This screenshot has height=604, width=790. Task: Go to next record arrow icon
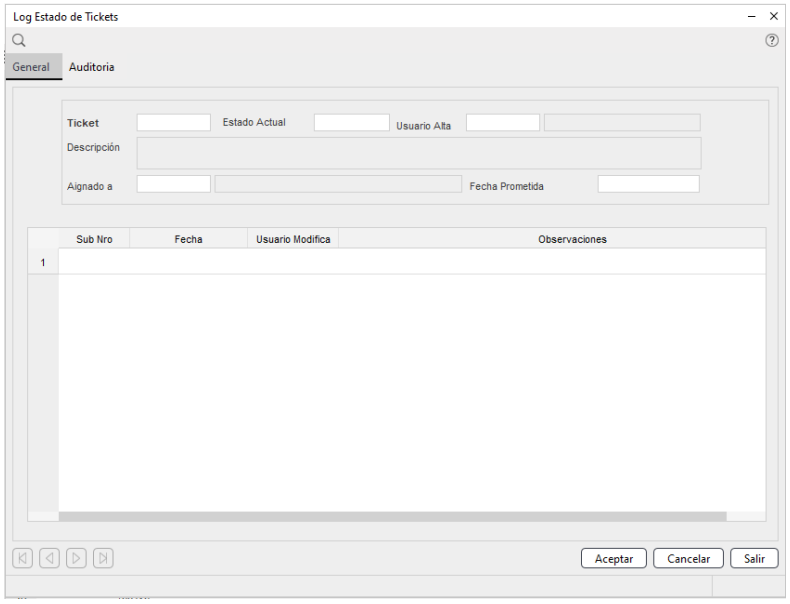coord(77,558)
